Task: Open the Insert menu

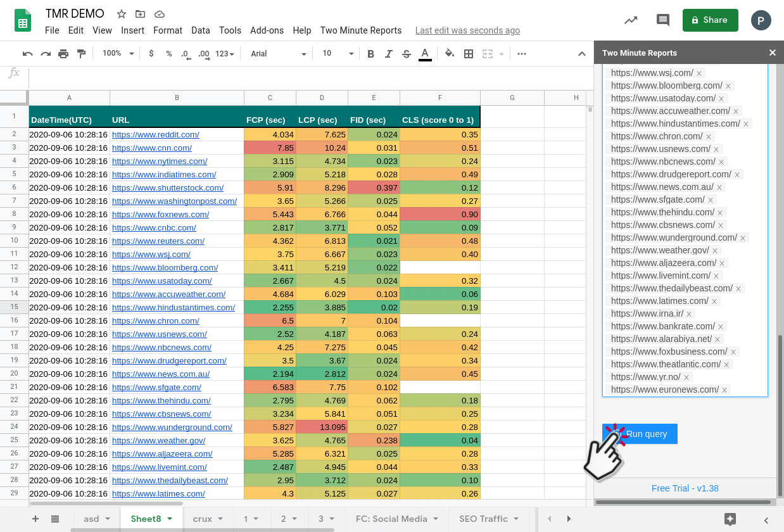Action: tap(133, 30)
